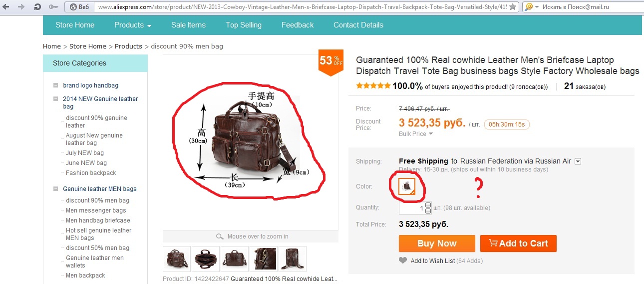Click the Buy Now button
Image resolution: width=644 pixels, height=284 pixels.
coord(437,243)
